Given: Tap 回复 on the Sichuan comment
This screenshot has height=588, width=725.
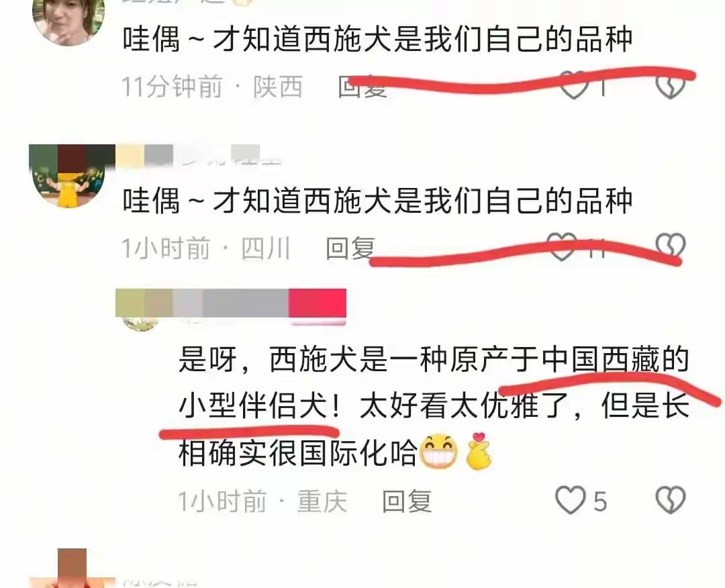Looking at the screenshot, I should point(350,248).
